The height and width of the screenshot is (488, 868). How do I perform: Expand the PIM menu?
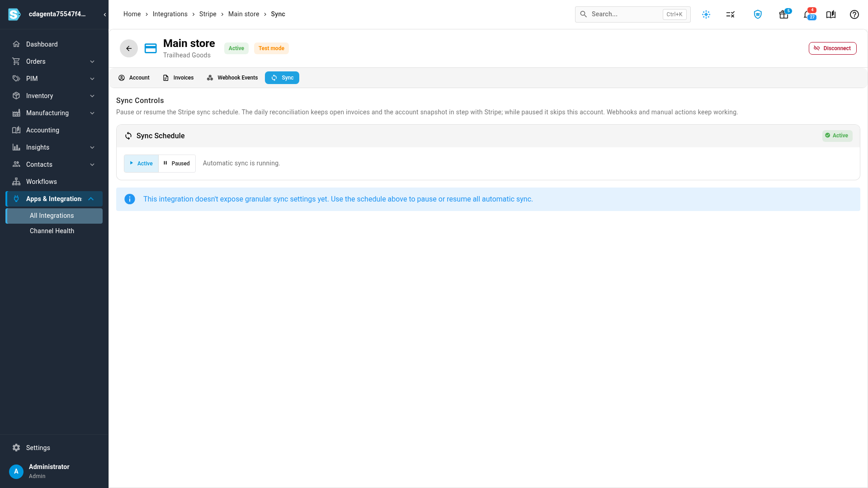coord(54,79)
